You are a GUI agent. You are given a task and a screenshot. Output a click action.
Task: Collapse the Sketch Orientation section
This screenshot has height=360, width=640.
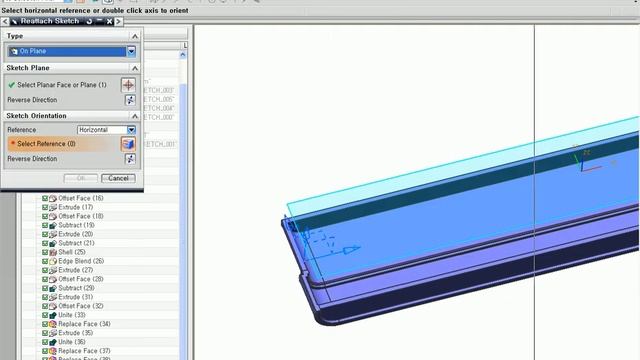(x=135, y=116)
